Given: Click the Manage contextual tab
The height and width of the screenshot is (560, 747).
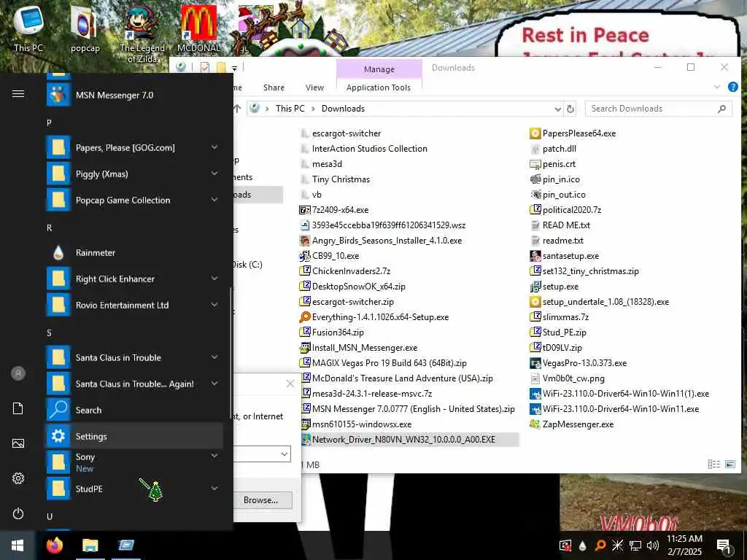Looking at the screenshot, I should coord(379,69).
